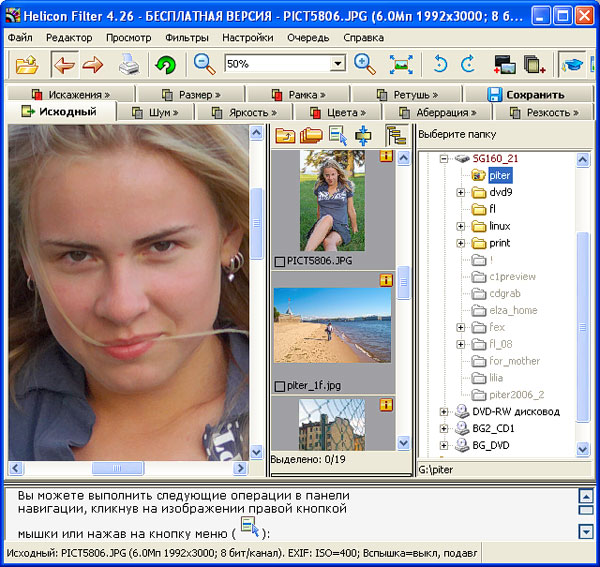Switch to the Рамка tab
Image resolution: width=600 pixels, height=567 pixels.
coord(298,94)
